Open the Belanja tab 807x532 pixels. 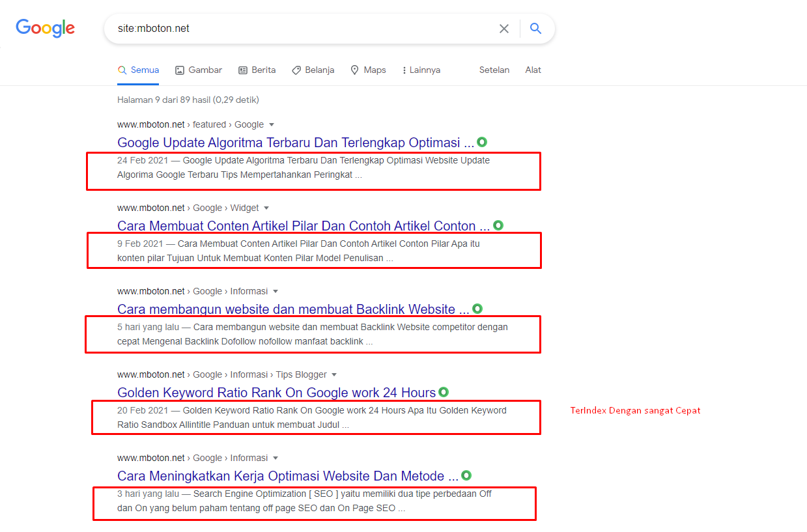[313, 70]
